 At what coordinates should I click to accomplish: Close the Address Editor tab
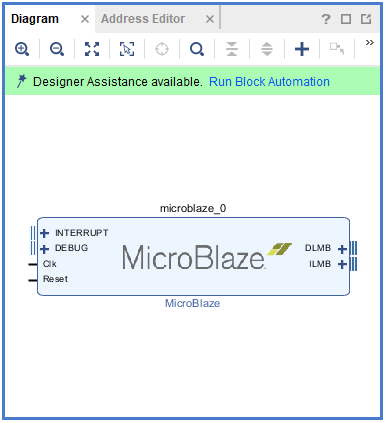pyautogui.click(x=210, y=19)
